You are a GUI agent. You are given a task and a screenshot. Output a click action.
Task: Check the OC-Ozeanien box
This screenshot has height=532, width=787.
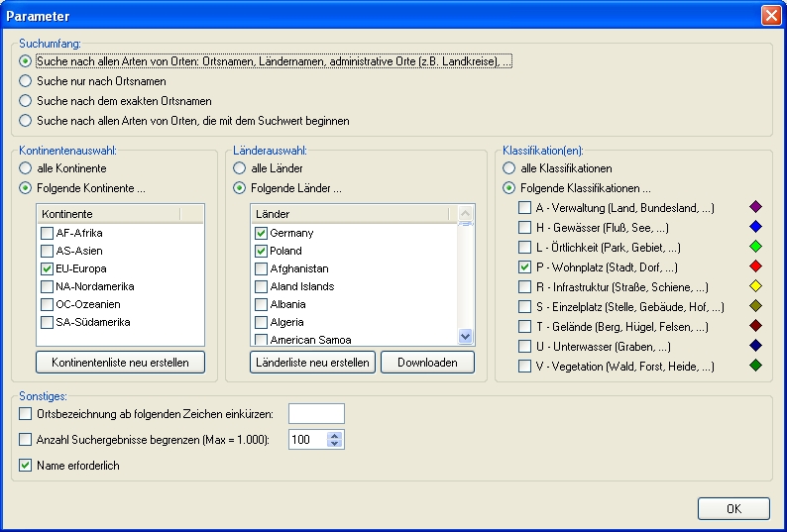47,304
